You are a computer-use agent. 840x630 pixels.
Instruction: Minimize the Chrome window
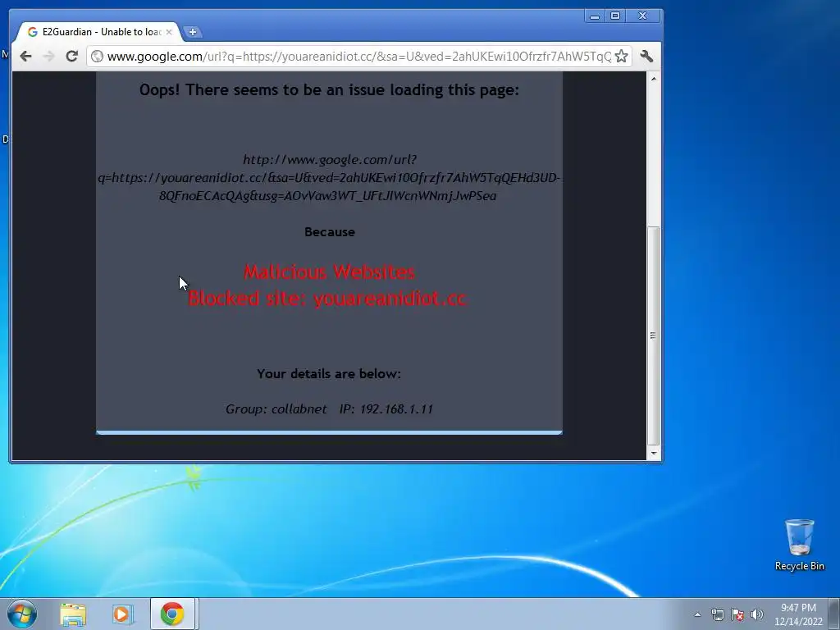coord(595,16)
